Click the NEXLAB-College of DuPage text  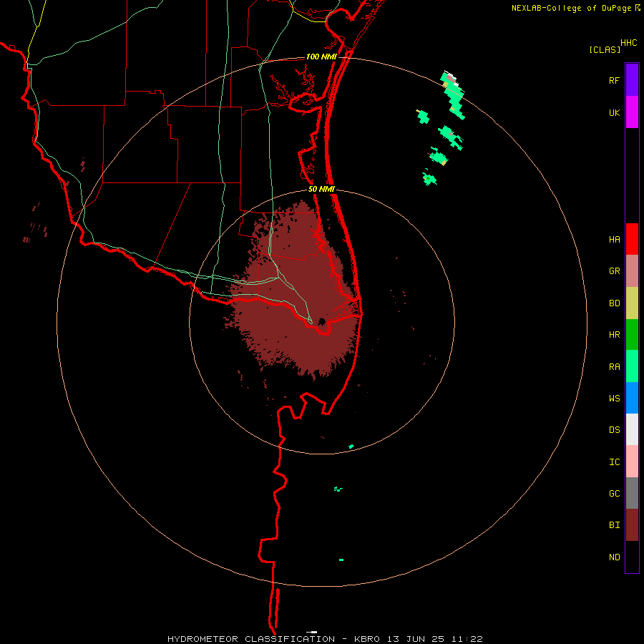click(573, 8)
